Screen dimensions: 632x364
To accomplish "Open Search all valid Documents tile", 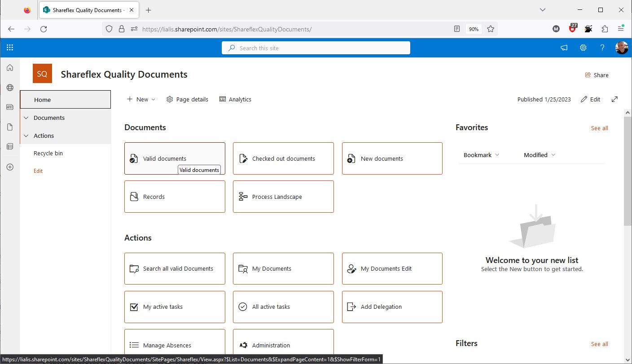I will click(175, 268).
